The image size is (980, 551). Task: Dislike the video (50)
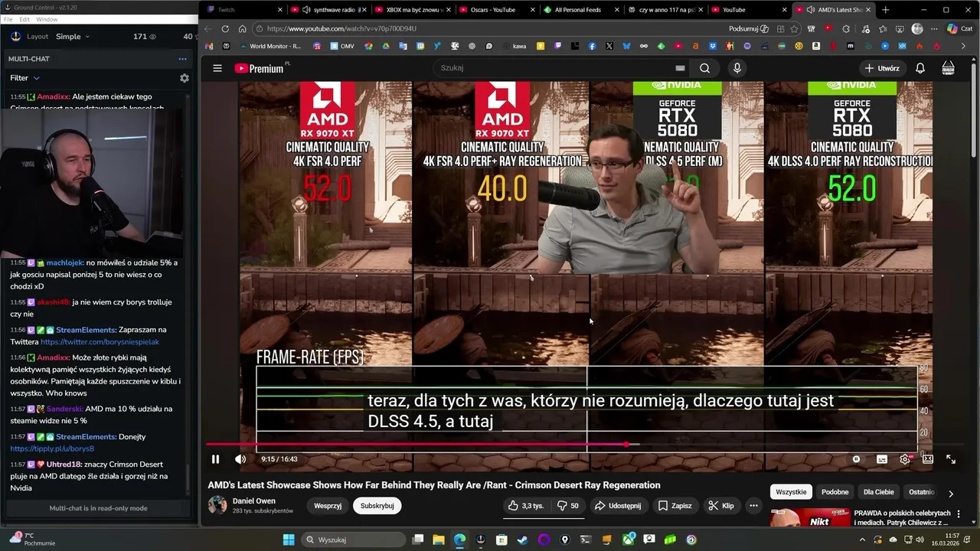coord(568,506)
